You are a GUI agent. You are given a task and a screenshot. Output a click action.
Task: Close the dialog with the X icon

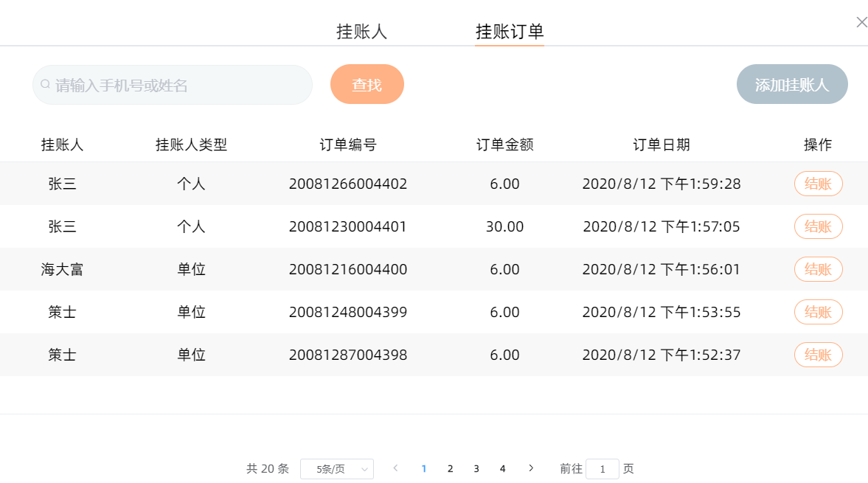coord(861,22)
